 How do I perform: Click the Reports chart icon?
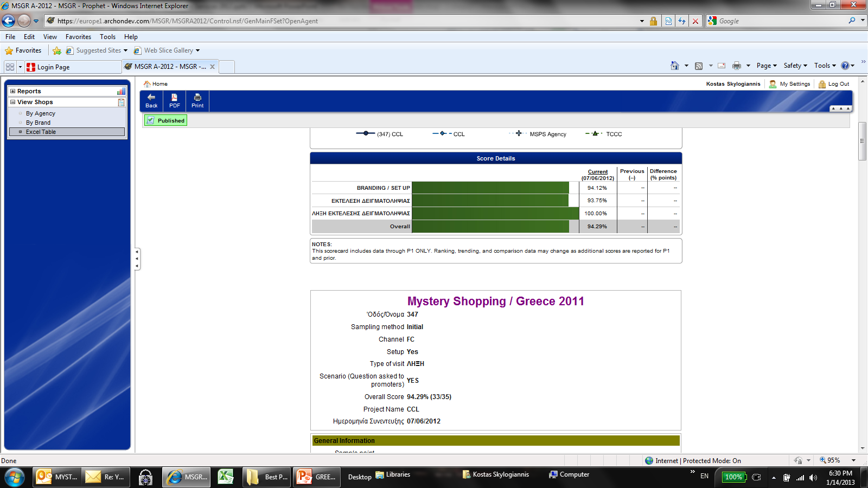[121, 91]
